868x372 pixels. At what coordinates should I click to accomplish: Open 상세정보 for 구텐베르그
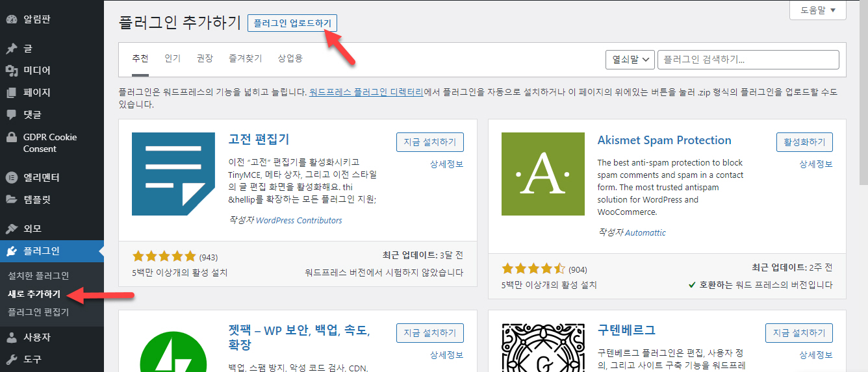click(816, 355)
